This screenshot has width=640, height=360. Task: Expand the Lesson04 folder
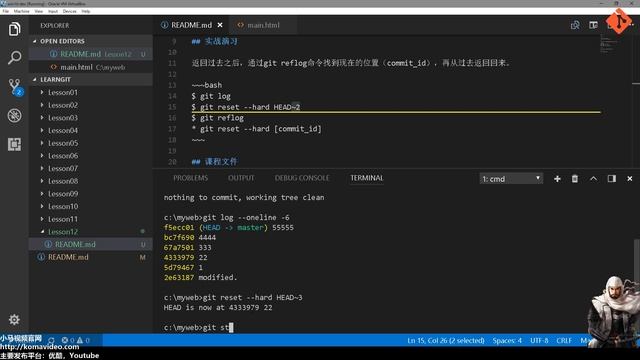91,131
